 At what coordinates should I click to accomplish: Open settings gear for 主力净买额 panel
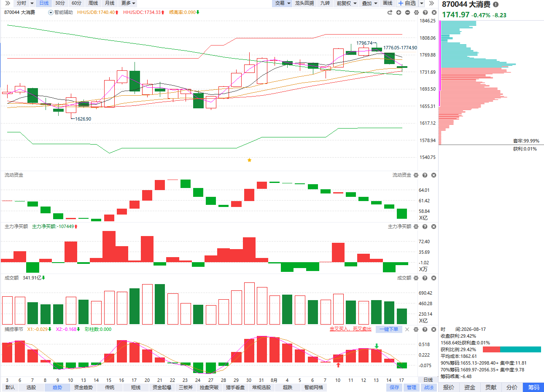416,226
